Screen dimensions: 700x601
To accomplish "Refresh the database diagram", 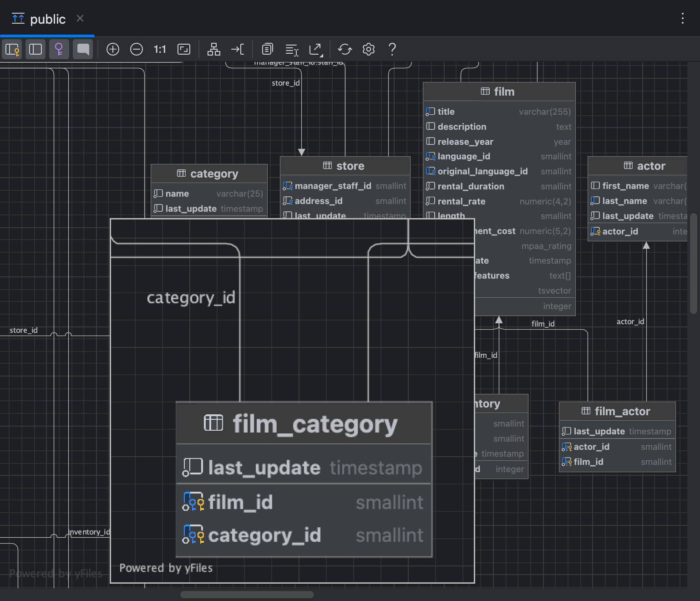I will coord(345,49).
